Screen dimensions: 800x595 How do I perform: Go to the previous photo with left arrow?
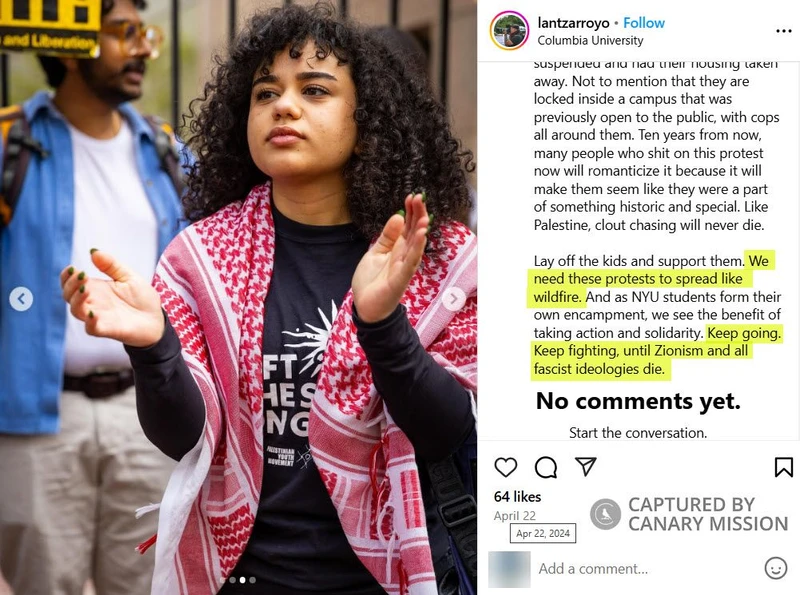point(21,299)
